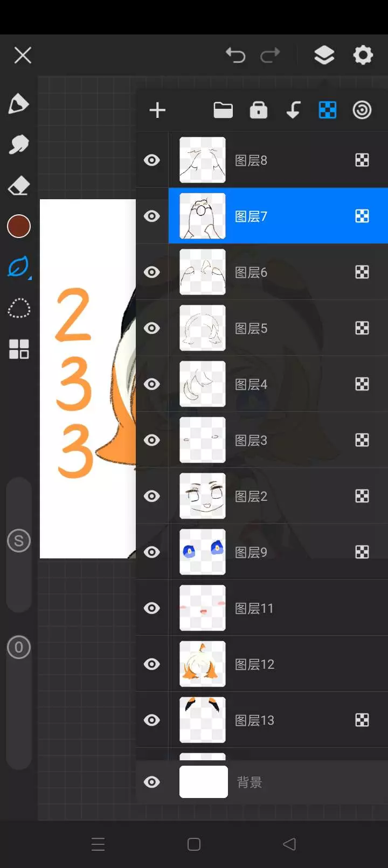Select the pen brush tool
388x868 pixels.
click(18, 104)
